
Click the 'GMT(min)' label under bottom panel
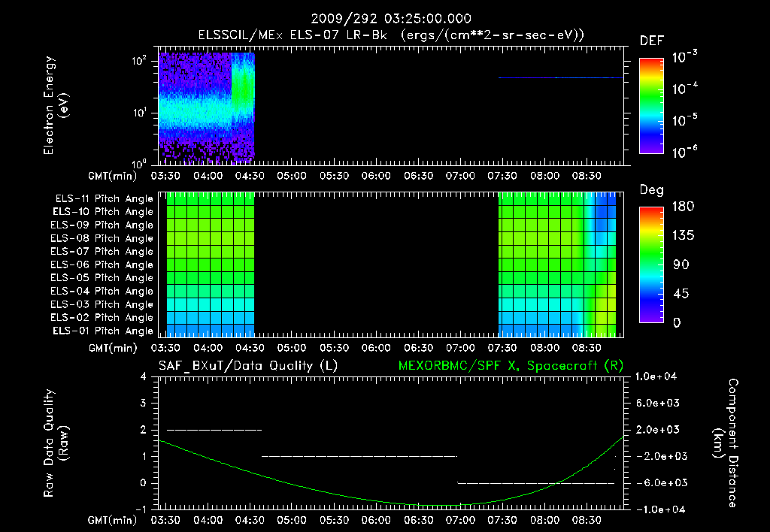click(113, 520)
